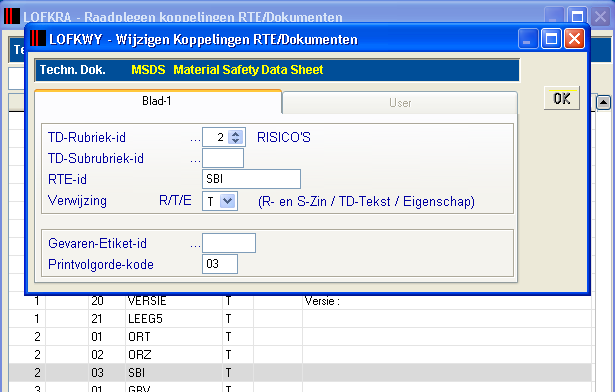Click the MSDS document code text
615x392 pixels.
(148, 70)
